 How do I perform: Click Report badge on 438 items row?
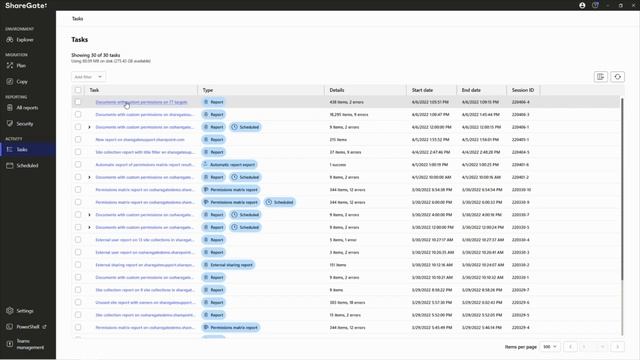213,102
